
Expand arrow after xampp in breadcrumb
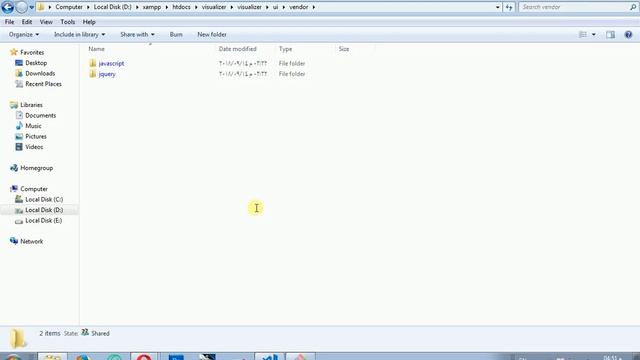click(x=167, y=7)
